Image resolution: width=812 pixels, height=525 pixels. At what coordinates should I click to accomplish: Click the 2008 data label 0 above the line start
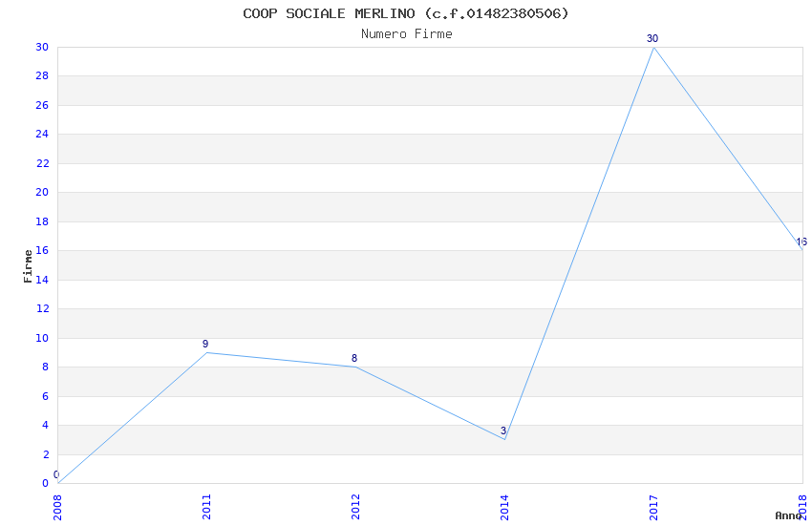[56, 474]
